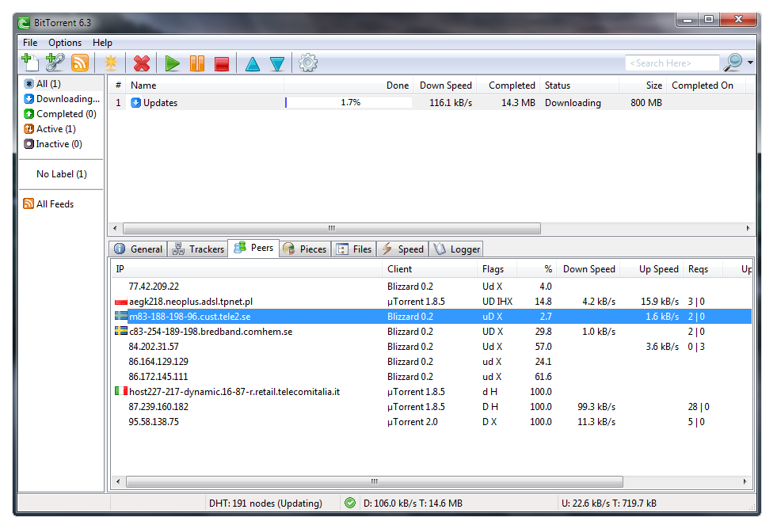Sort peers by Client column

coord(429,269)
